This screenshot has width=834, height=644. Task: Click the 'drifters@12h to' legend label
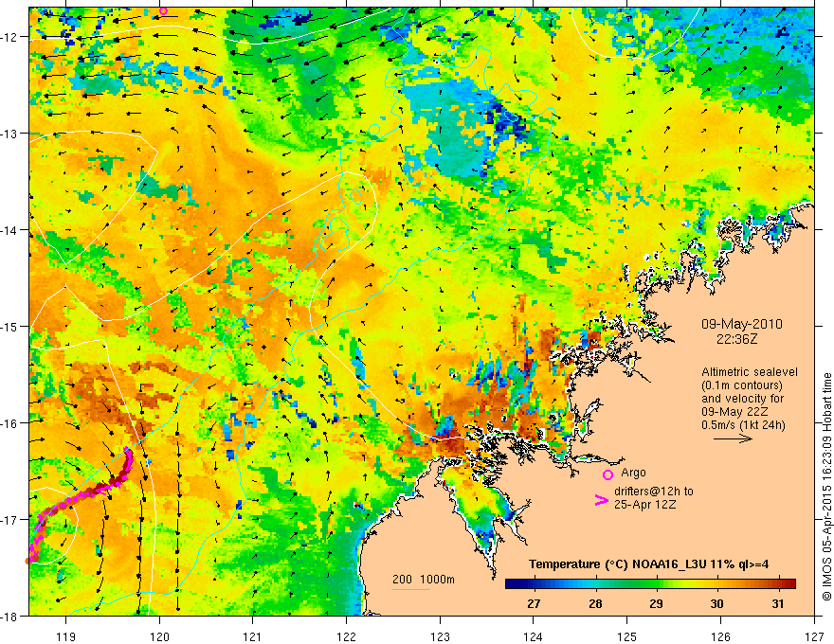[654, 492]
